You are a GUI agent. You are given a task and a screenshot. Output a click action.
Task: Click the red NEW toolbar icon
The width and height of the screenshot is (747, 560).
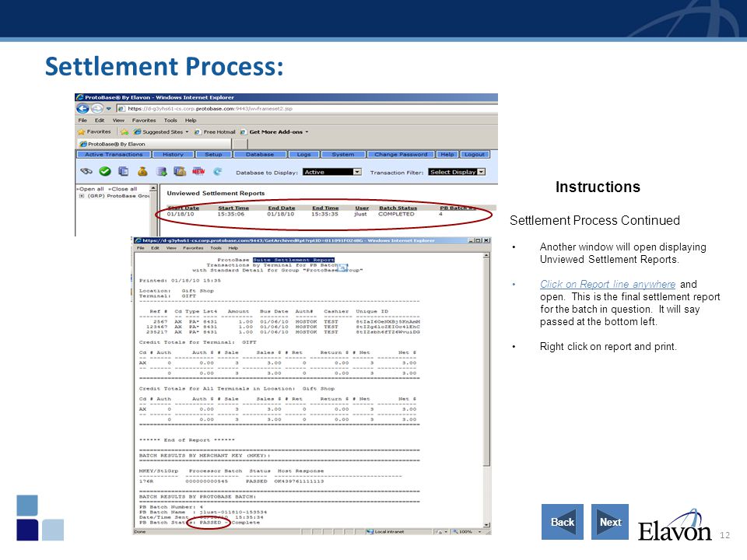[198, 171]
